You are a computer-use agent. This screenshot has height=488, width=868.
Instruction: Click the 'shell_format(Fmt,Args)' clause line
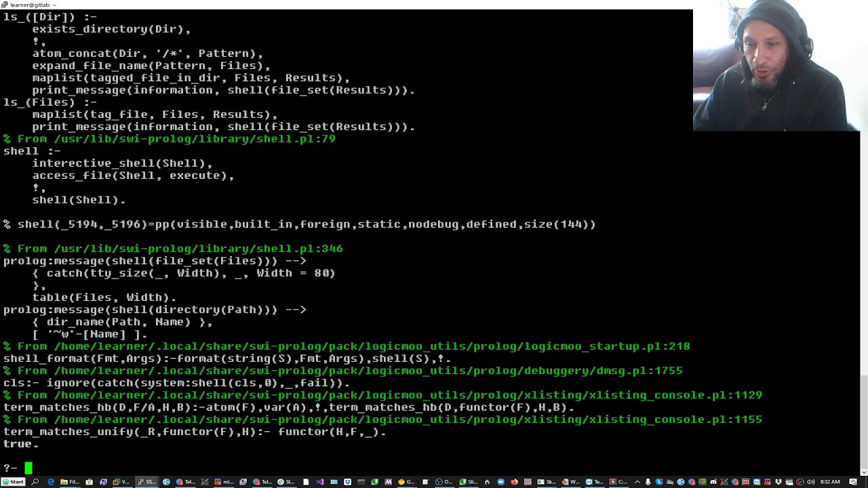point(227,359)
